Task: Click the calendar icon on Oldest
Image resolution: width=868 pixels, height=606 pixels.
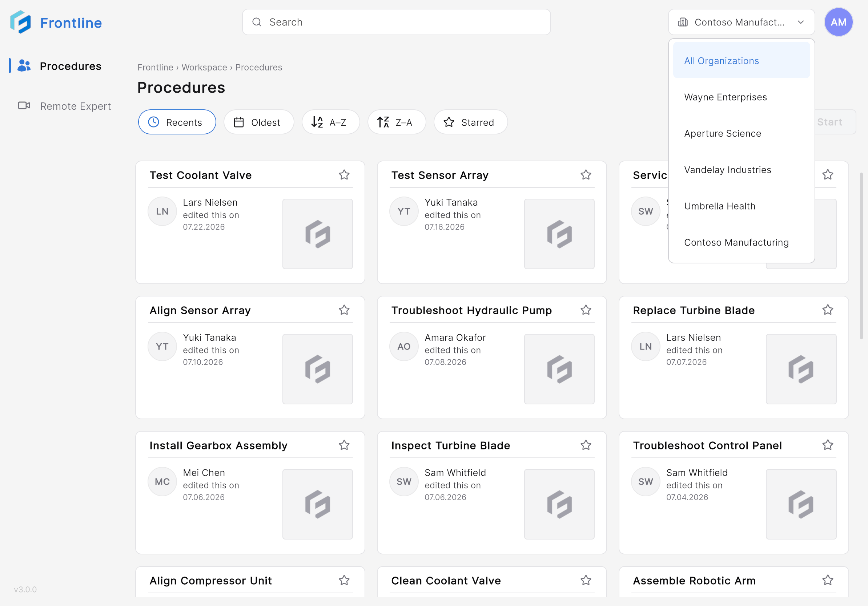Action: pyautogui.click(x=238, y=122)
